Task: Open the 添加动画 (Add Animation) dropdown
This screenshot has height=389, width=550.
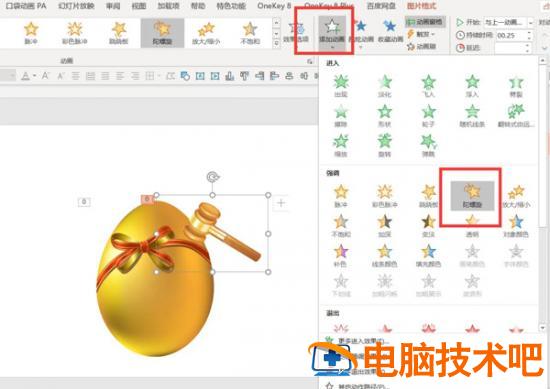Action: [332, 33]
